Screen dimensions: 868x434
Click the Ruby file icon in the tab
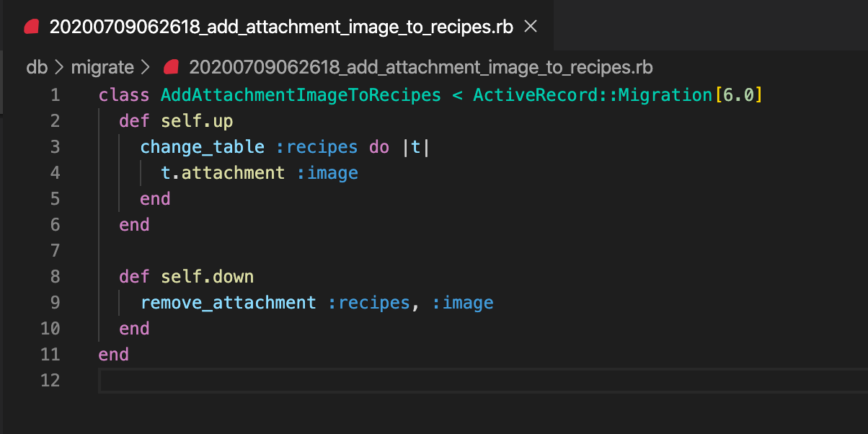coord(32,27)
